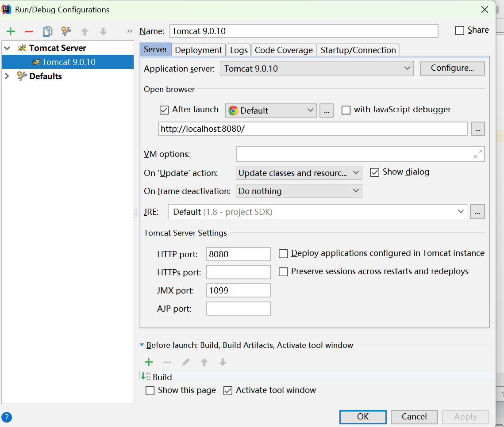504x427 pixels.
Task: Click the JMX port field
Action: (238, 290)
